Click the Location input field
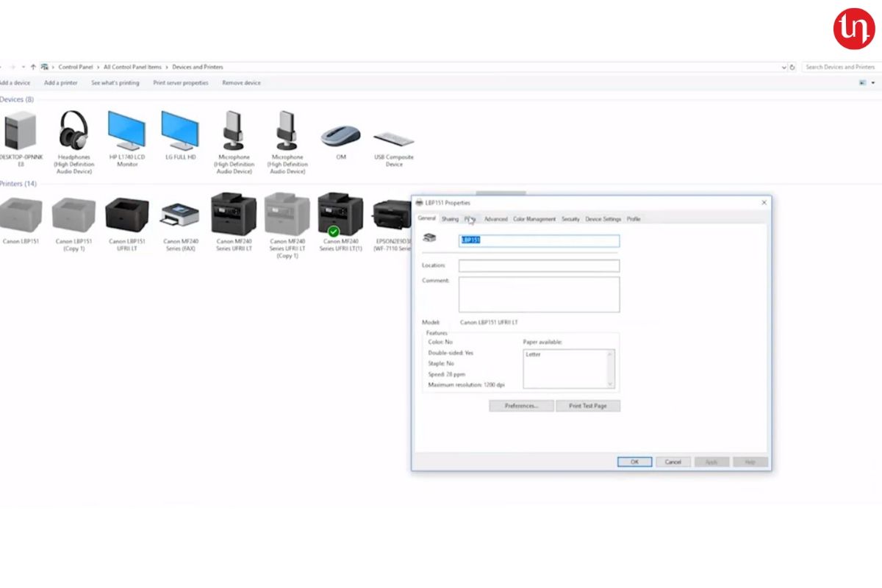Viewport: 882px width, 588px height. coord(539,266)
